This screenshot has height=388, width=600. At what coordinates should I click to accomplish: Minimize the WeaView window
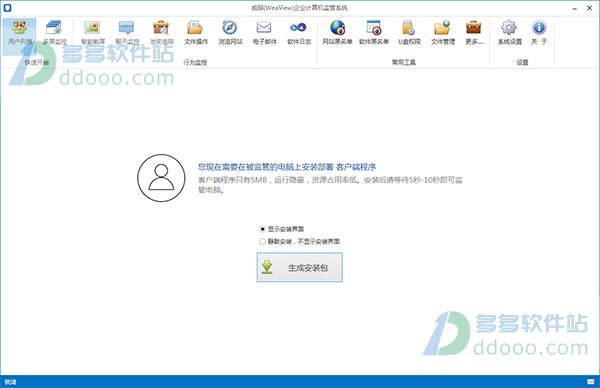click(574, 8)
